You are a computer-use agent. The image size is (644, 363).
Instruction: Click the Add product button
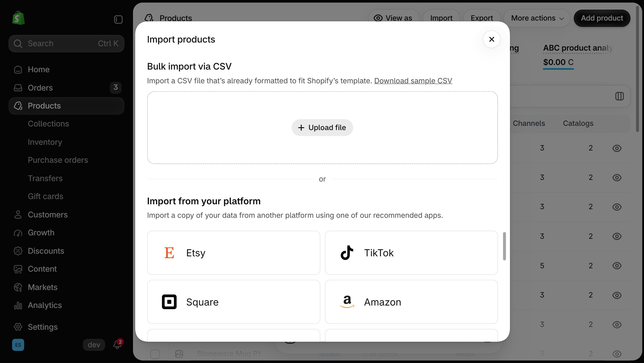[602, 18]
